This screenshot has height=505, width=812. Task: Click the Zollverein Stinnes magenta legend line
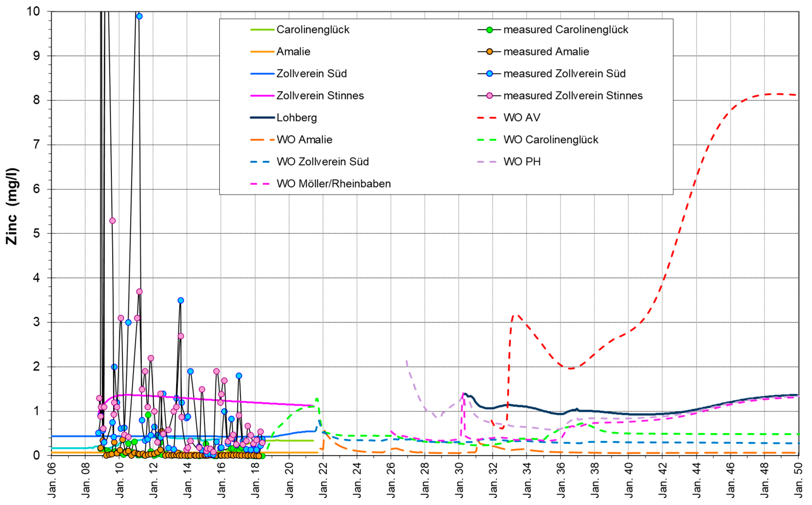262,96
